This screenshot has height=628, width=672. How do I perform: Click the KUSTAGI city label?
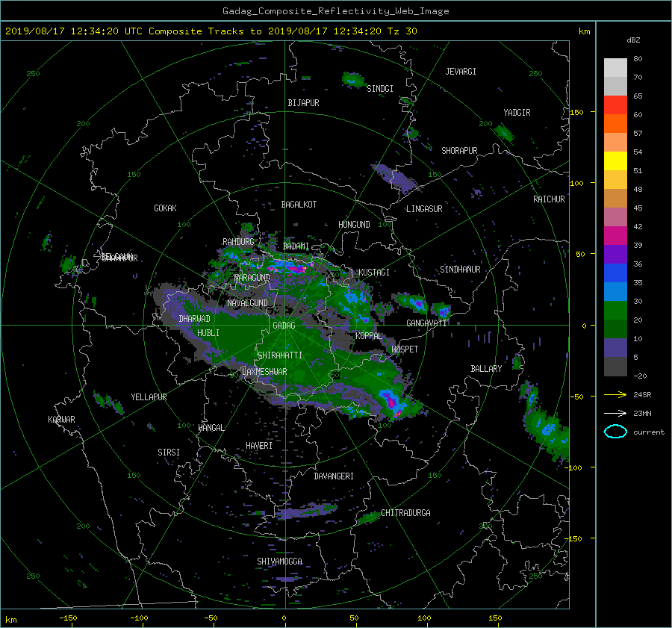click(x=374, y=273)
